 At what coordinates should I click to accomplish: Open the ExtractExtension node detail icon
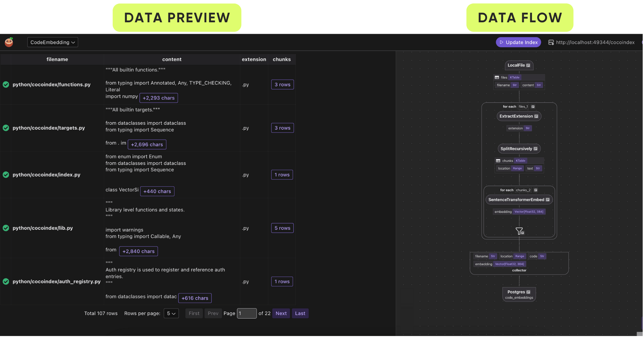(536, 116)
